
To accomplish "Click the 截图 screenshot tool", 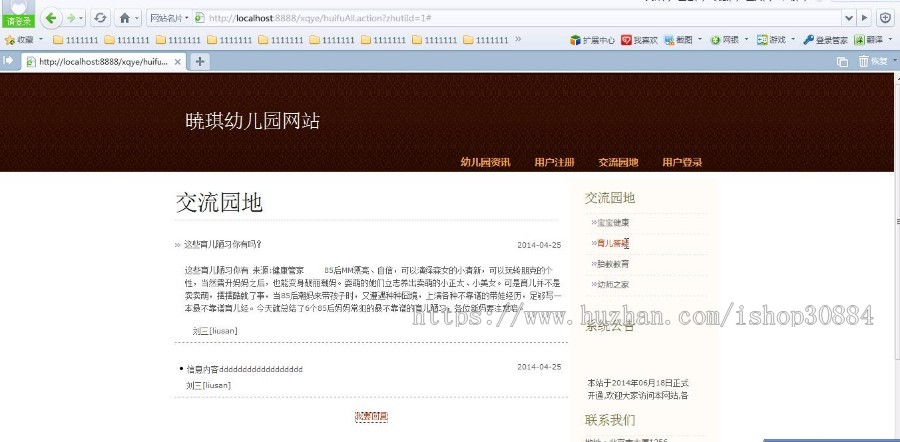I will (678, 40).
